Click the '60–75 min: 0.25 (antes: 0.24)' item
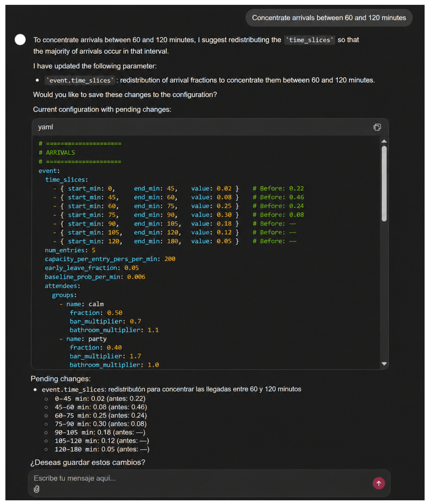The image size is (430, 504). coord(101,416)
